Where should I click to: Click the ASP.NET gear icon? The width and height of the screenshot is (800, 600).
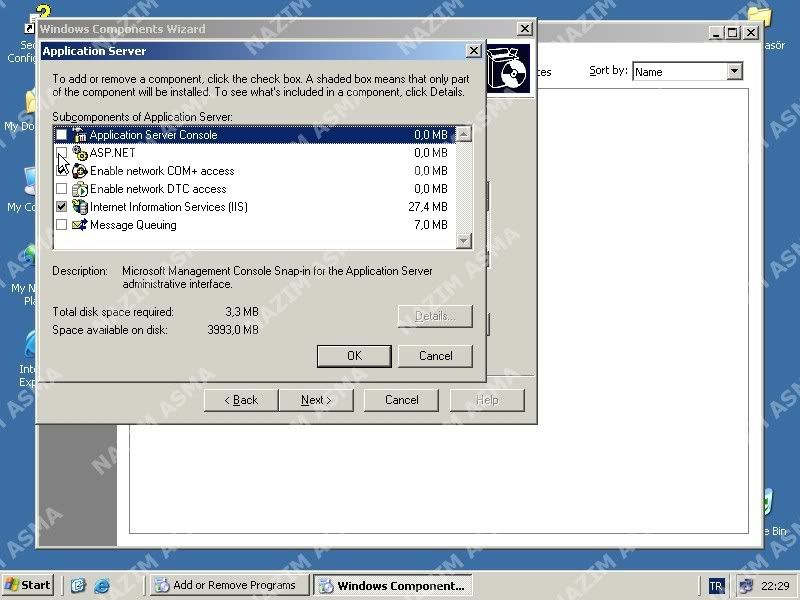coord(80,153)
